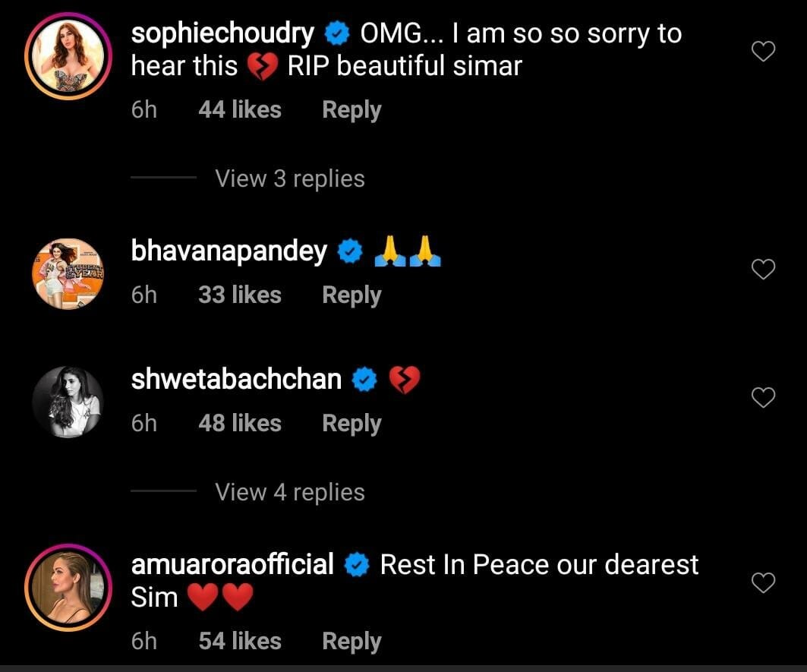Reply to amuaroraofficial's comment

point(351,641)
